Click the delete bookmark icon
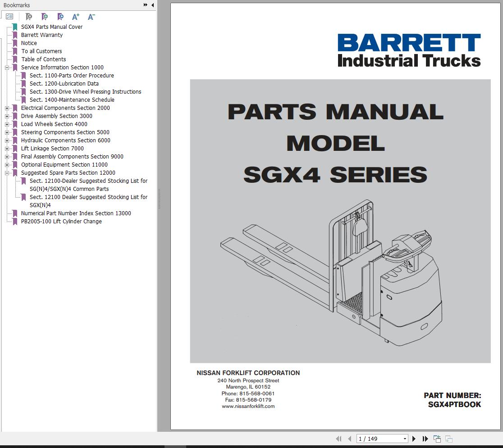The width and height of the screenshot is (503, 448). pyautogui.click(x=28, y=16)
